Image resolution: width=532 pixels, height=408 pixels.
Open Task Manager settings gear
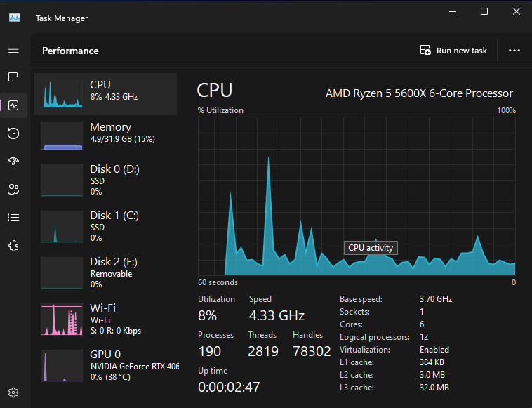click(x=13, y=393)
